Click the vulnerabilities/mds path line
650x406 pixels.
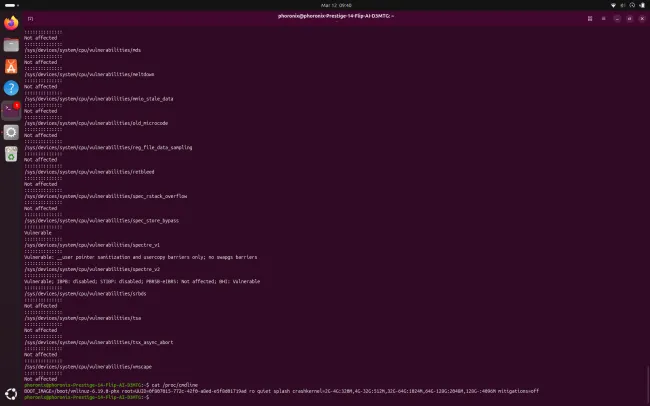click(82, 50)
